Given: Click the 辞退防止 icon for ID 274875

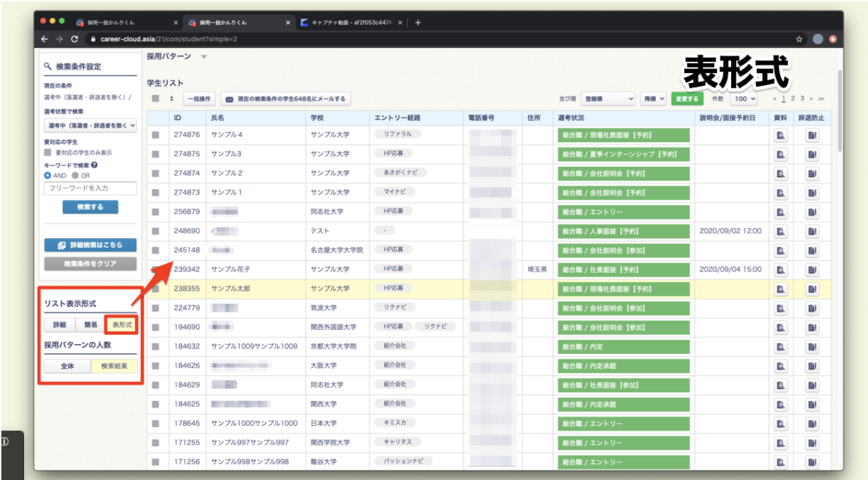Looking at the screenshot, I should pos(812,154).
